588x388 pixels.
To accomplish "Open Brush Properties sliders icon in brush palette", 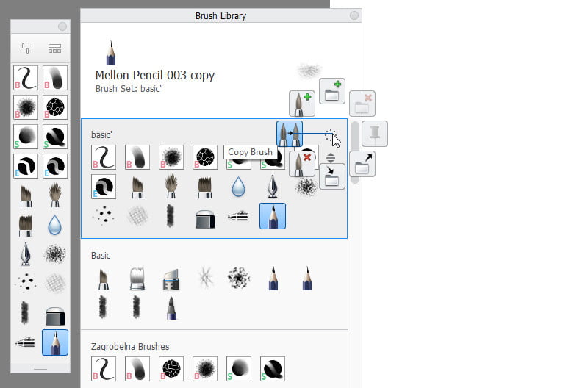I will (26, 48).
